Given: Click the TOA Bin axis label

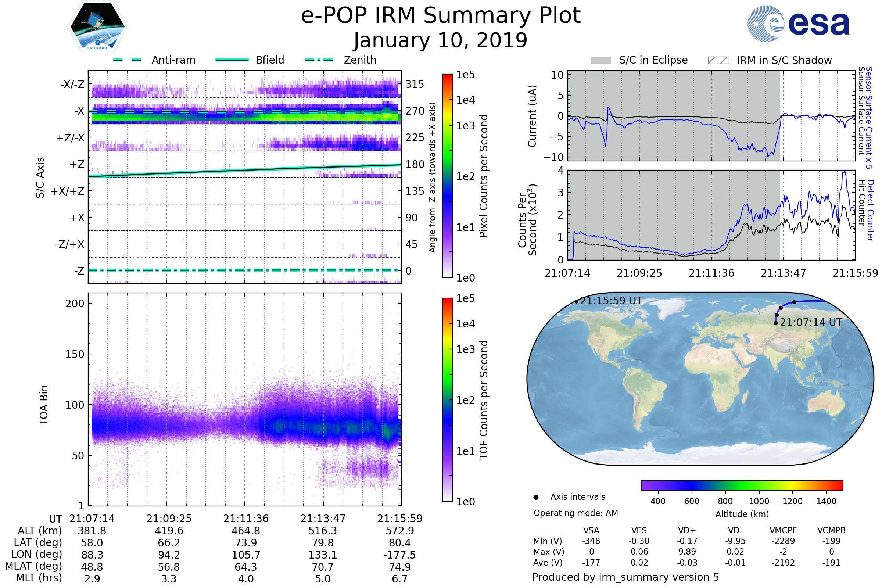Looking at the screenshot, I should coord(44,405).
